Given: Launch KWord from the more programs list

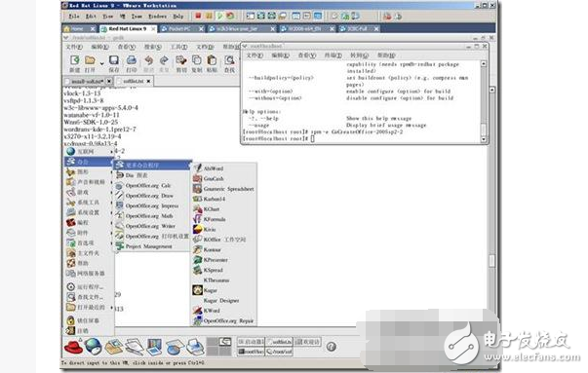Looking at the screenshot, I should 224,311.
